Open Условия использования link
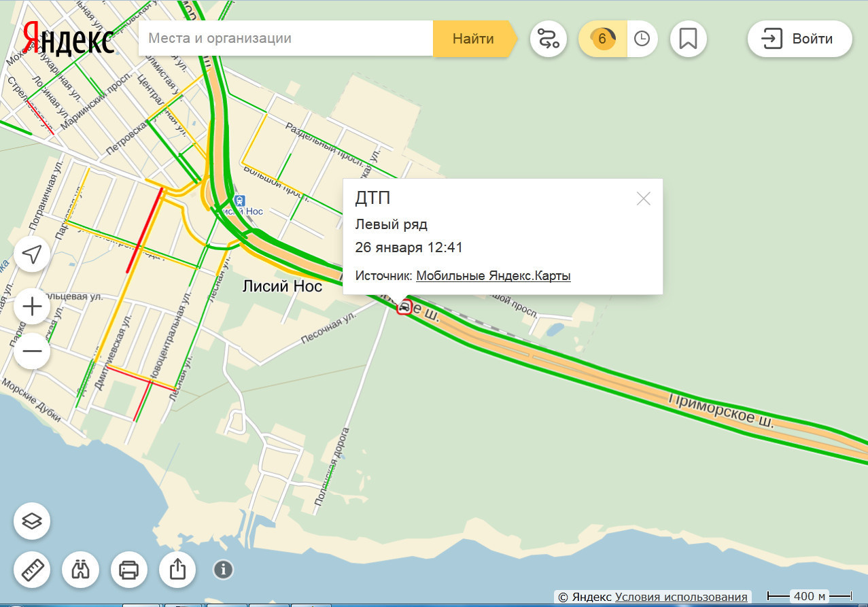This screenshot has height=607, width=868. click(x=681, y=597)
